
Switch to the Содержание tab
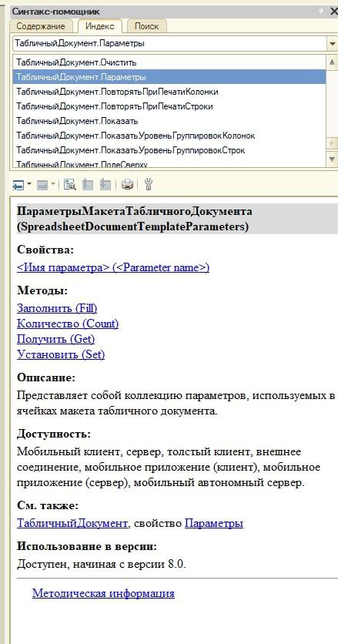41,26
